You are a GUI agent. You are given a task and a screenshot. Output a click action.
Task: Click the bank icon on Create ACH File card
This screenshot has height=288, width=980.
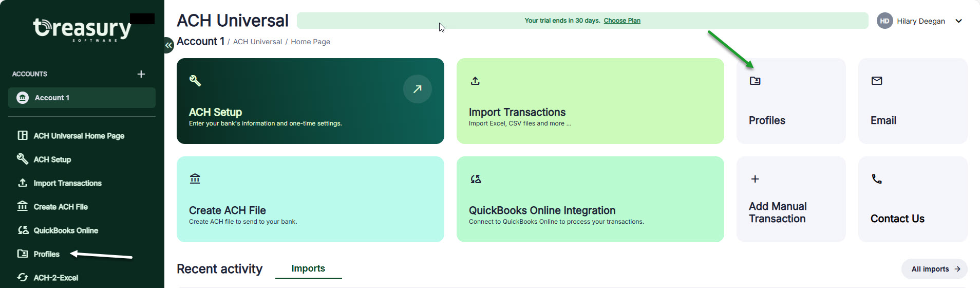[x=195, y=179]
